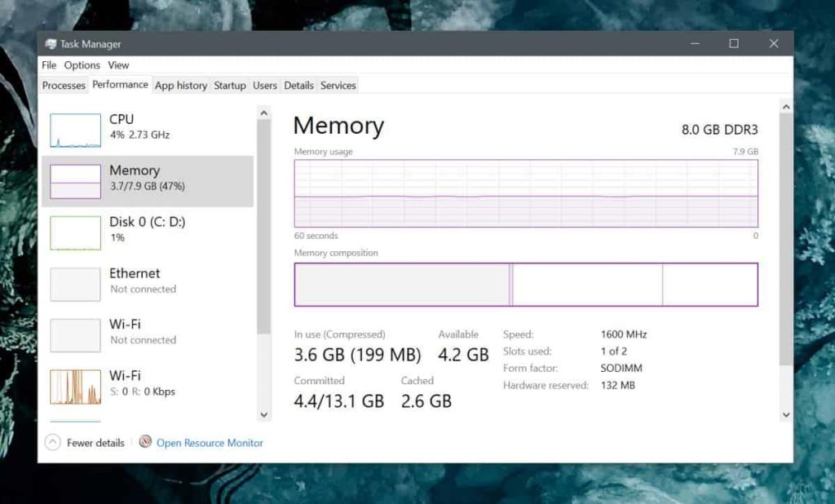The width and height of the screenshot is (835, 504).
Task: Click inside the Memory usage graph
Action: pos(526,193)
